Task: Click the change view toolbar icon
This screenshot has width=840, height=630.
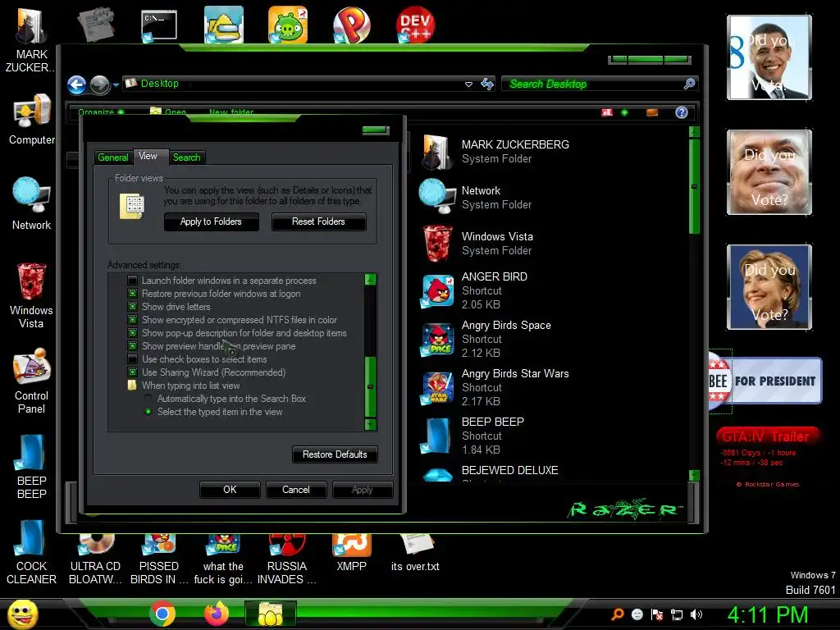Action: (607, 112)
